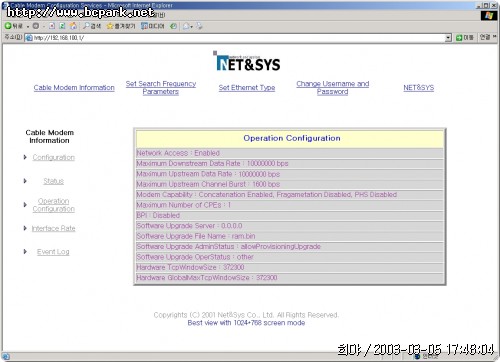Select the Maximum Downstream Data Rate row

click(290, 163)
